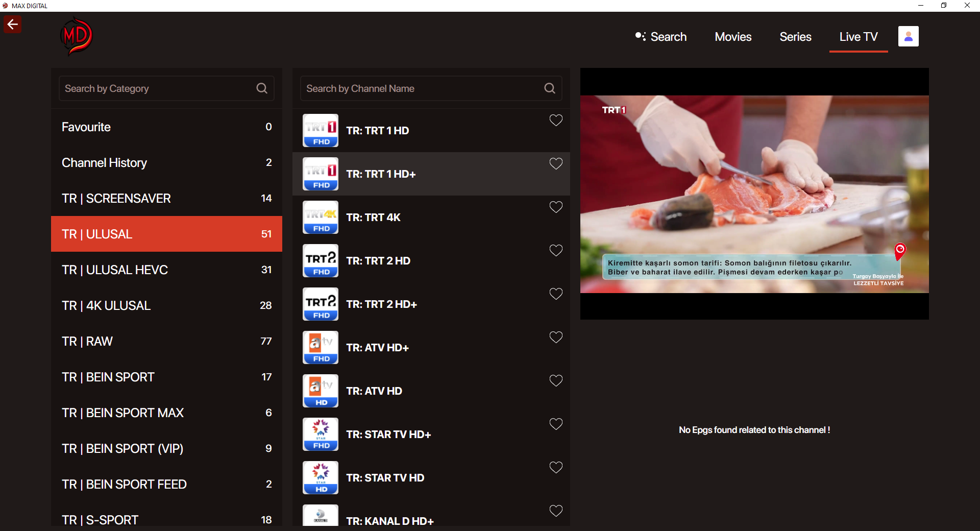Play channel TR: TRT 4K

[x=431, y=218]
